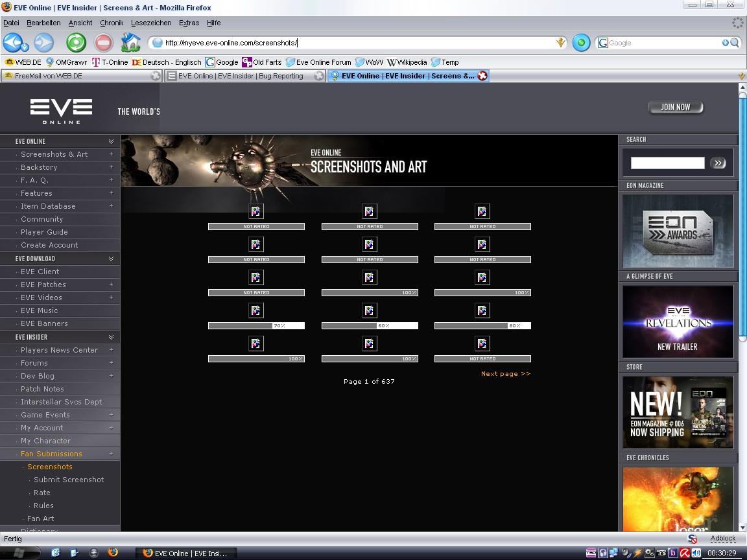Click the site search text box

coord(667,163)
